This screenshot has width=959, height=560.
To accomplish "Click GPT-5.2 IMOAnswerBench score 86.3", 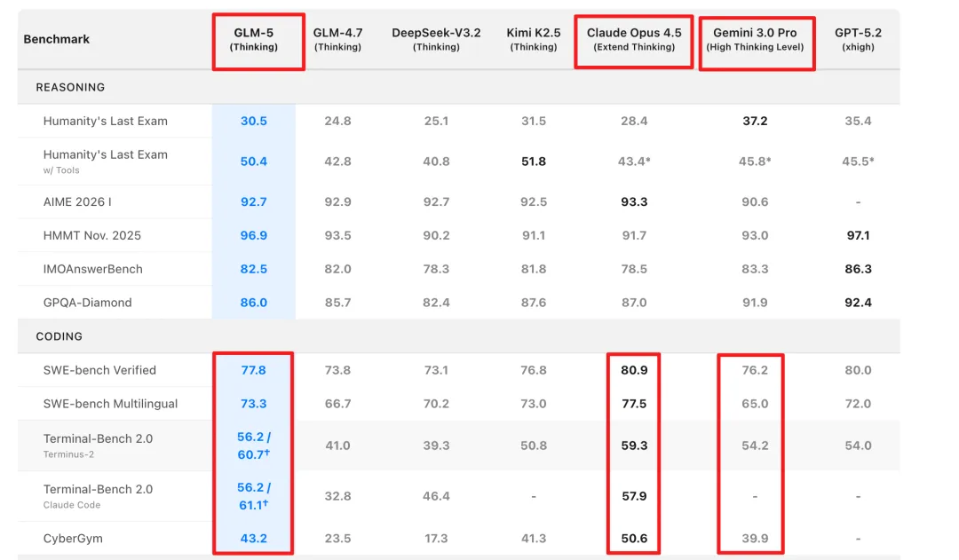I will point(858,269).
